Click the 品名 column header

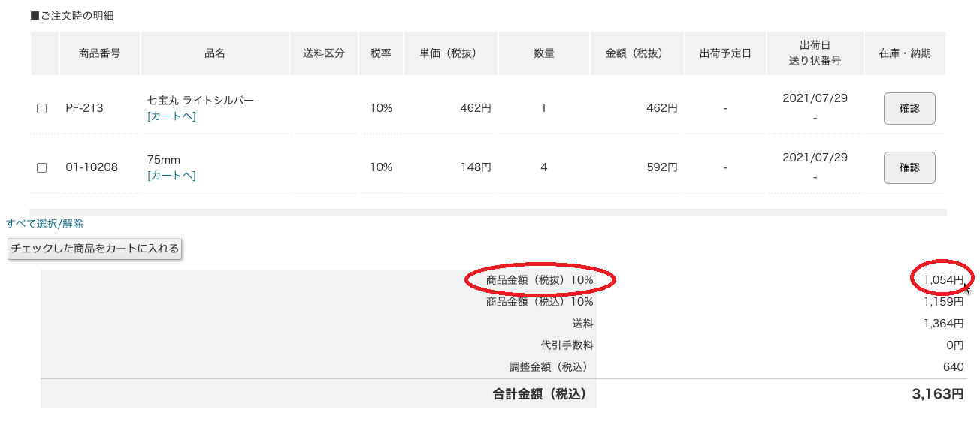coord(215,53)
